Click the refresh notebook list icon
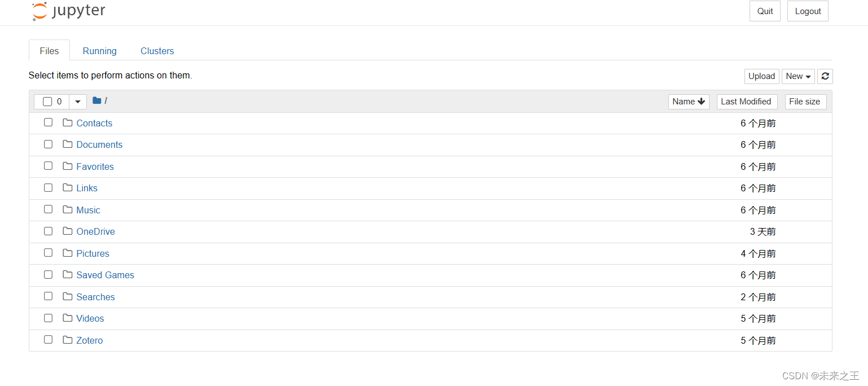Viewport: 868px width, 386px height. [x=825, y=76]
